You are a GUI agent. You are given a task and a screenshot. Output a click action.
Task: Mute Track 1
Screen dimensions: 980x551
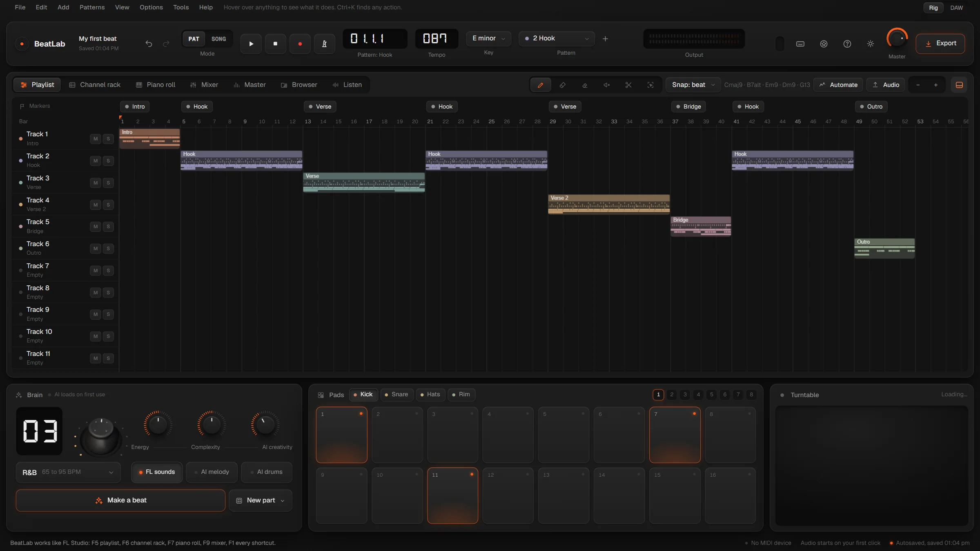(x=96, y=139)
